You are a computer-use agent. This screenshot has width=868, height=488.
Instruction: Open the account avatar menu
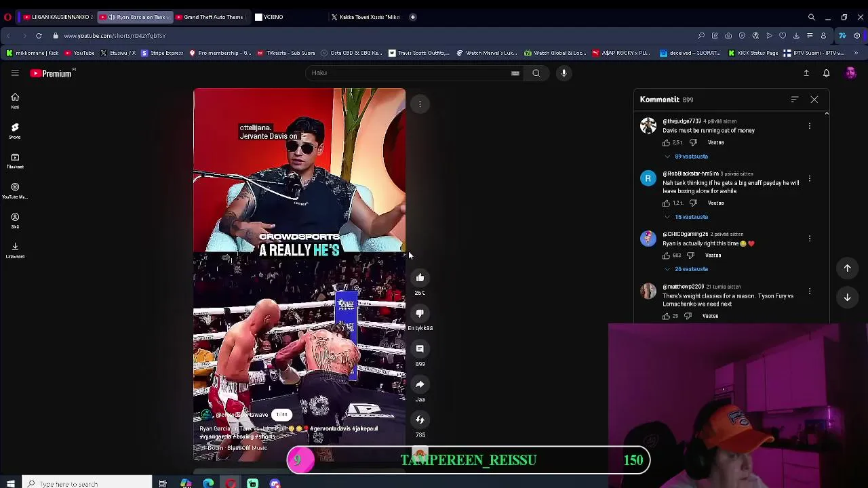coord(850,73)
